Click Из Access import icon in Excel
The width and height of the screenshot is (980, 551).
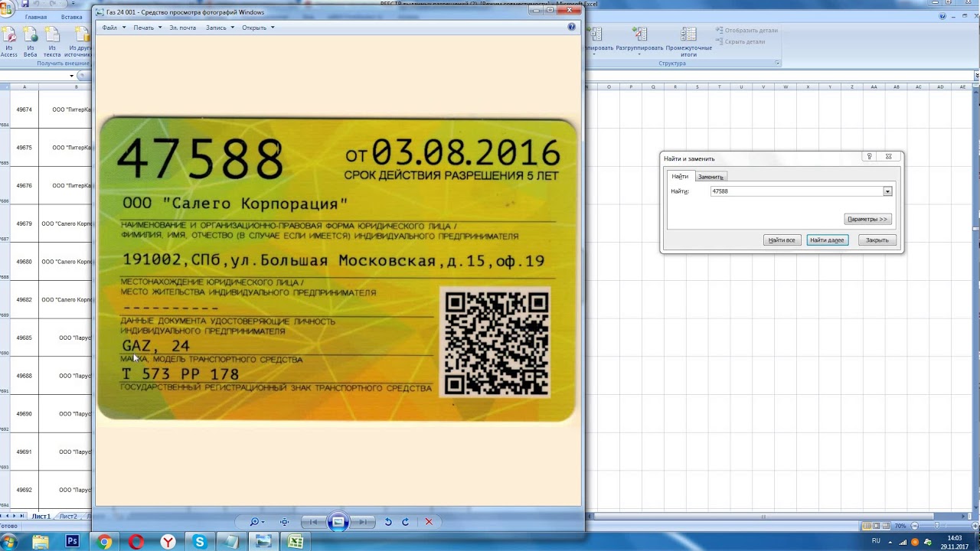[x=9, y=42]
